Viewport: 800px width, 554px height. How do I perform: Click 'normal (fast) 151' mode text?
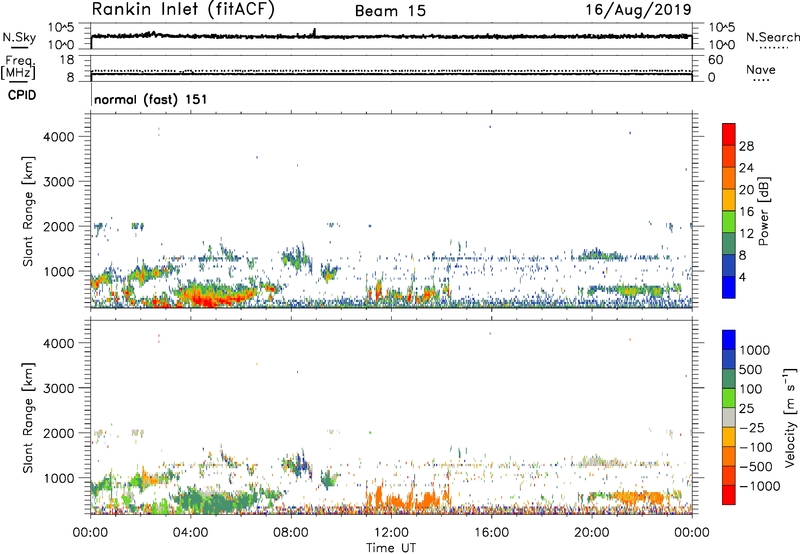point(151,99)
